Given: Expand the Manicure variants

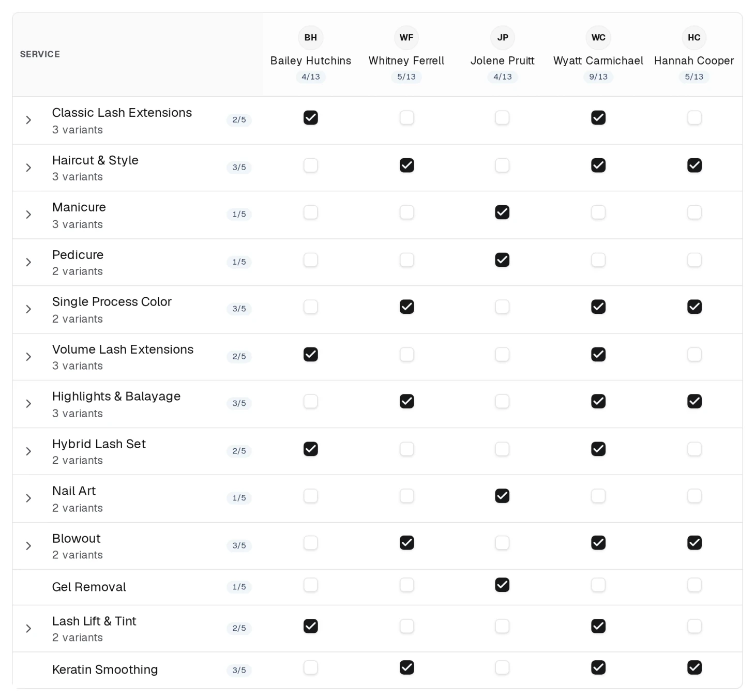Looking at the screenshot, I should tap(28, 215).
